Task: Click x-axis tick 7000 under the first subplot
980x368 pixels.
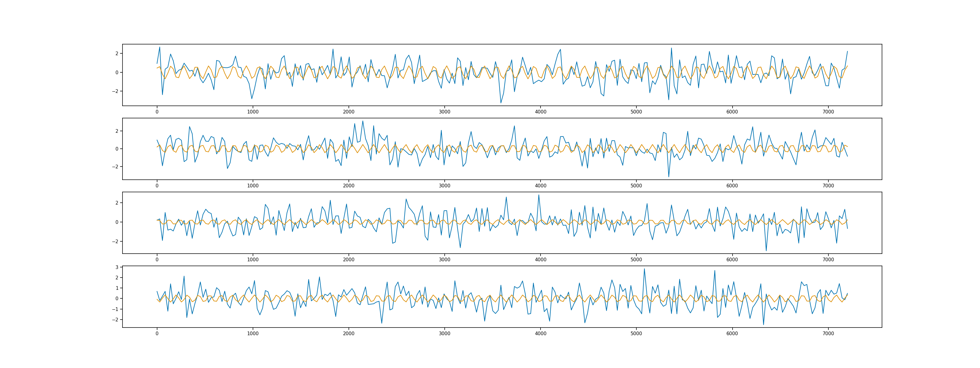Action: click(828, 112)
